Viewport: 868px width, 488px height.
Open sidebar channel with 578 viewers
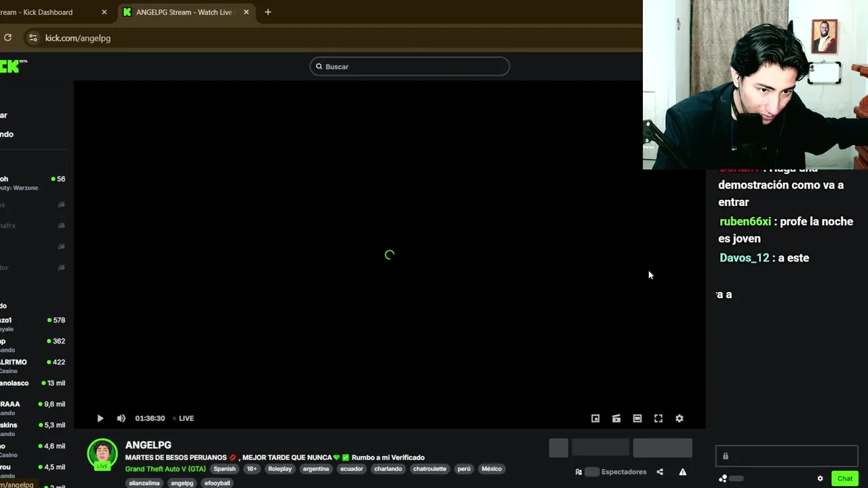[34, 324]
